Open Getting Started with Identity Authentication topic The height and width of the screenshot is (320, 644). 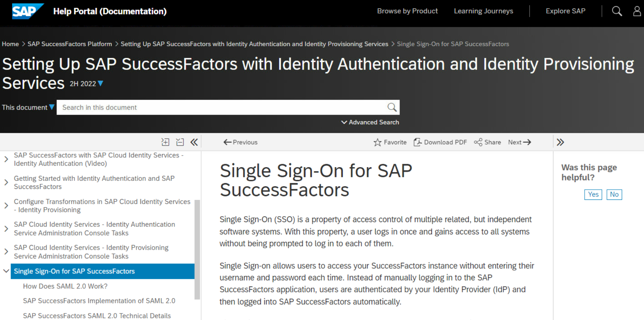click(x=94, y=182)
